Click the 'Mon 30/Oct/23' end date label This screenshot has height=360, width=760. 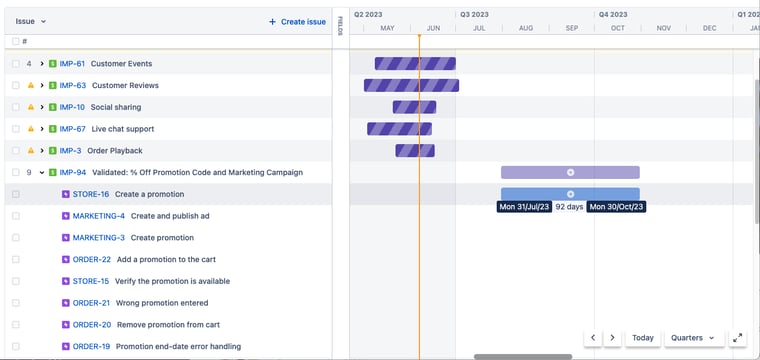coord(617,207)
